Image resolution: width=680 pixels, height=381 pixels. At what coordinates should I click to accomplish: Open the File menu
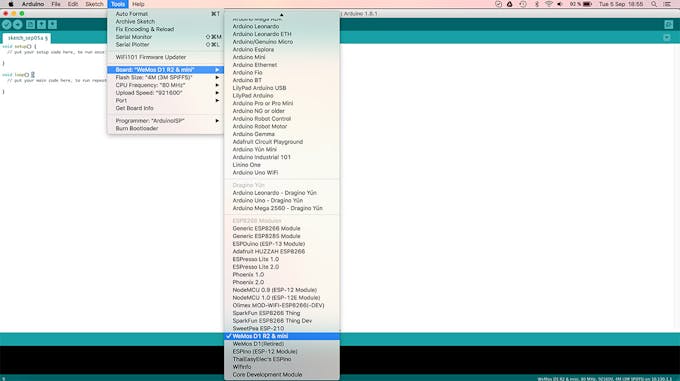(56, 4)
